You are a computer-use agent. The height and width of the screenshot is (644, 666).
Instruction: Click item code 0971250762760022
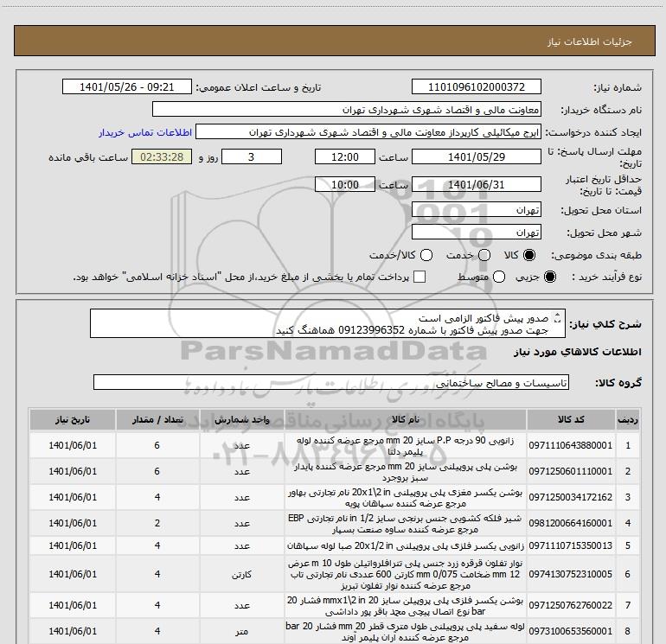click(571, 605)
